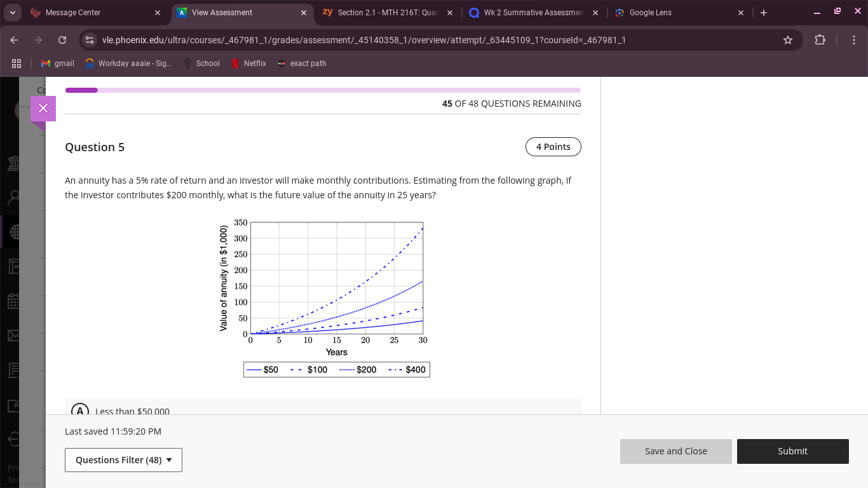Click Save and Close
Viewport: 868px width, 488px height.
click(676, 451)
